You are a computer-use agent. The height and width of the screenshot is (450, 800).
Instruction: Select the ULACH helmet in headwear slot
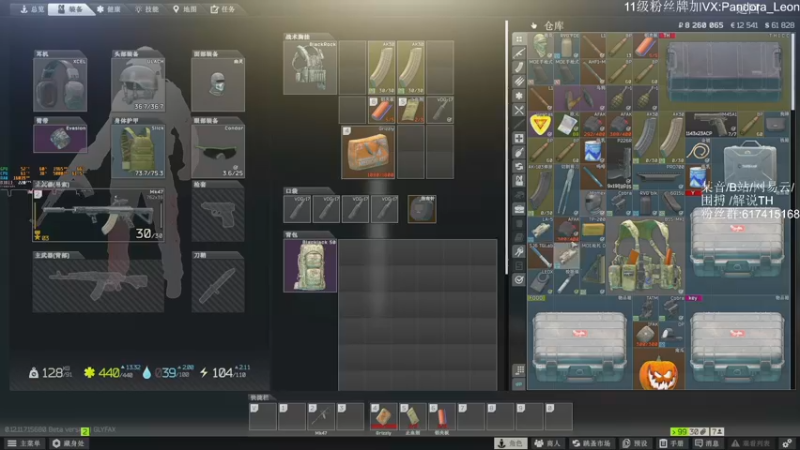pos(138,85)
